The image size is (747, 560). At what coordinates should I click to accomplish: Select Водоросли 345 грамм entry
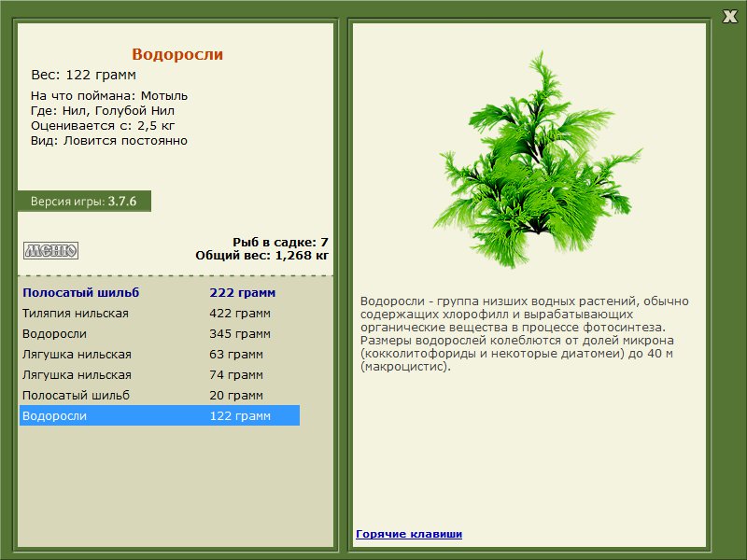point(160,334)
